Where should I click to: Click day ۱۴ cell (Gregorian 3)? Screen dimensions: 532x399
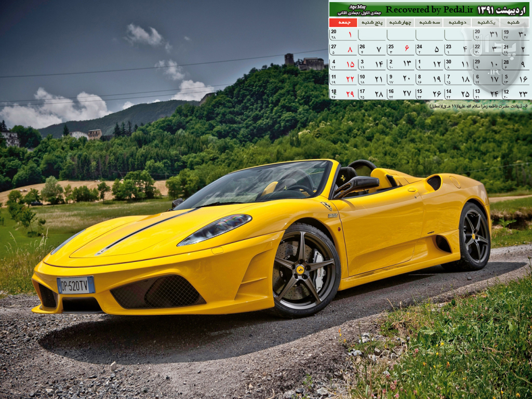point(371,64)
